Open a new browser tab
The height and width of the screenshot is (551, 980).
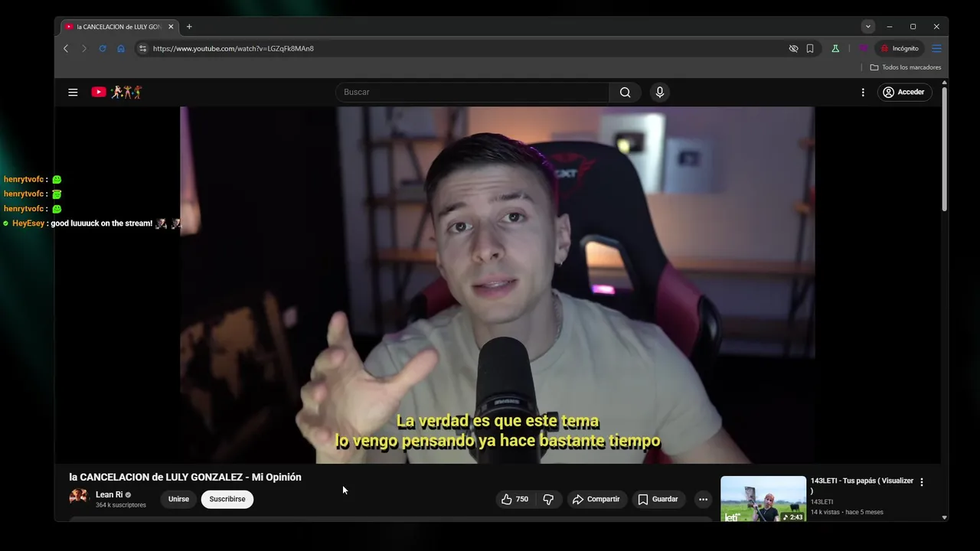[189, 27]
